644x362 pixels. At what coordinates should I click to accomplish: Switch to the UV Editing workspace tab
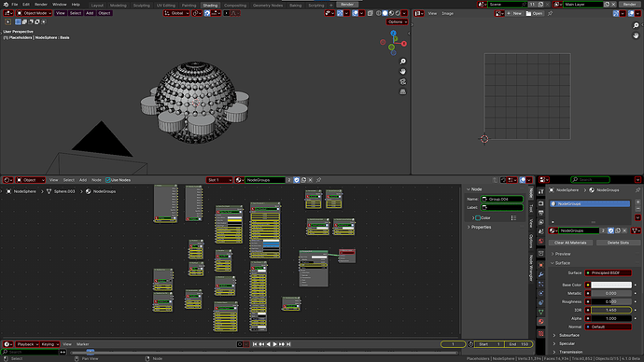coord(165,6)
